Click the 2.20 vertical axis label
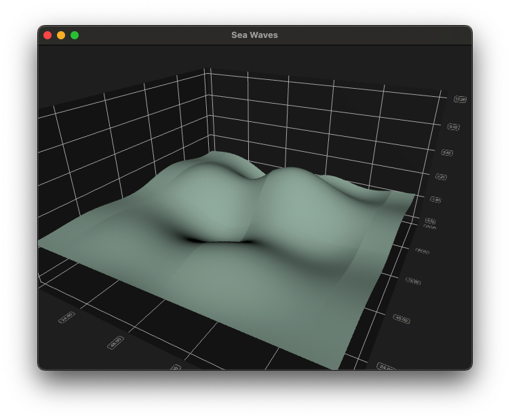The image size is (510, 420). pyautogui.click(x=441, y=177)
